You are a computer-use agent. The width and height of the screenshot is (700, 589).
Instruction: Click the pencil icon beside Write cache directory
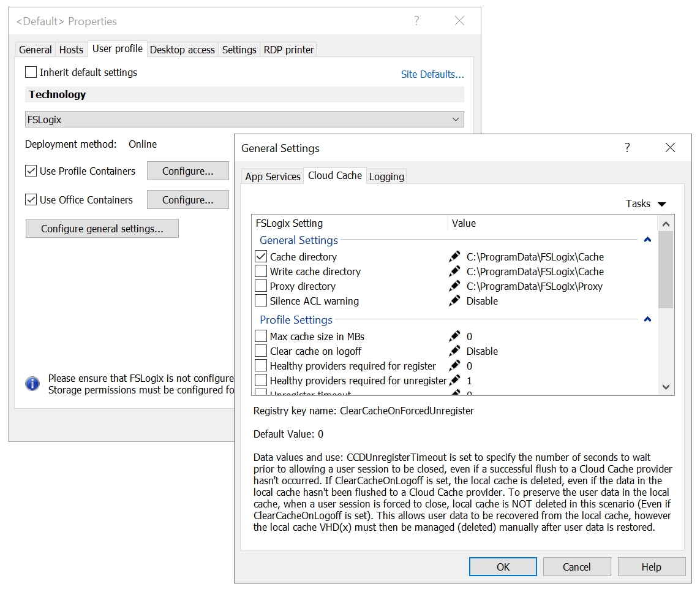pyautogui.click(x=454, y=272)
